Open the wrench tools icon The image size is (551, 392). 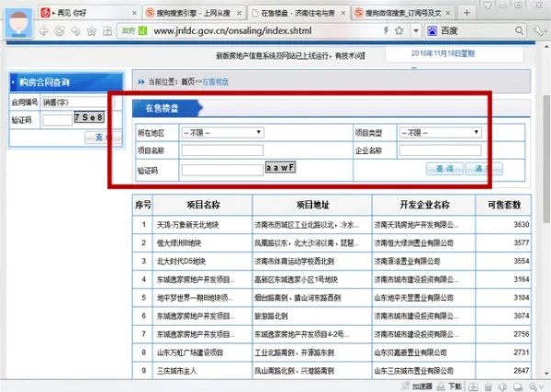[537, 31]
